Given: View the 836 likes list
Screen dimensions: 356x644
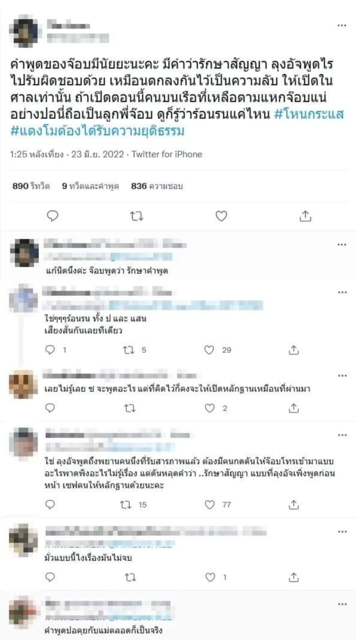Looking at the screenshot, I should [157, 186].
